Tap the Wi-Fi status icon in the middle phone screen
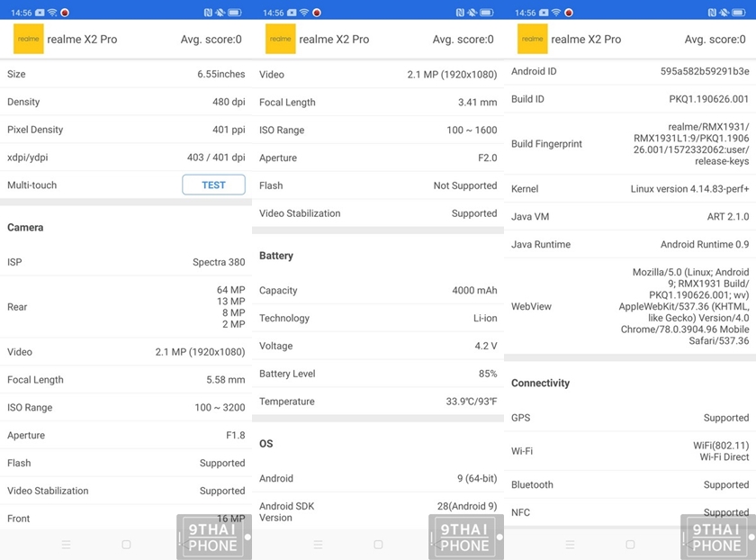This screenshot has width=756, height=560. coord(304,13)
